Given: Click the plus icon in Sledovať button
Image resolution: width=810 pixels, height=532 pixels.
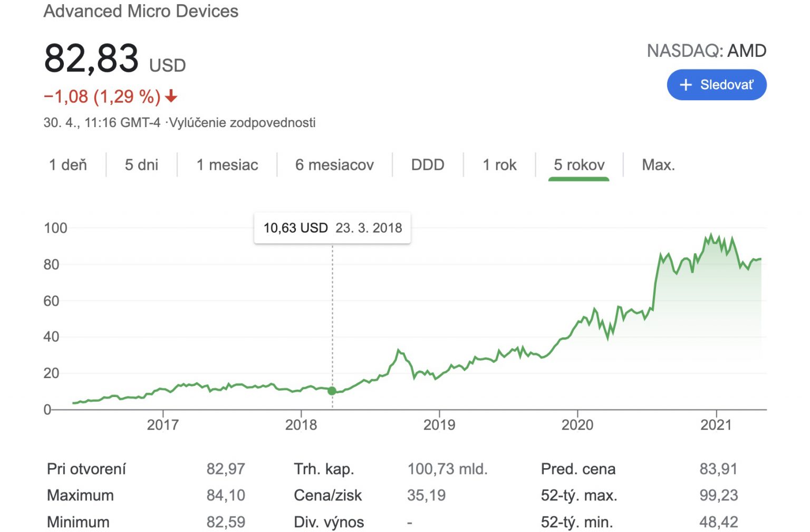Looking at the screenshot, I should pyautogui.click(x=686, y=85).
